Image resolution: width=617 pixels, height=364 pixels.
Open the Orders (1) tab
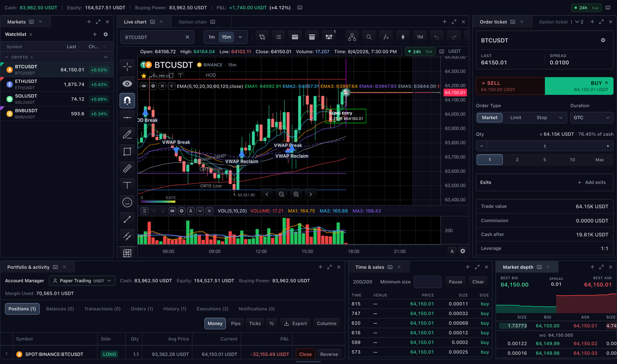(x=142, y=308)
